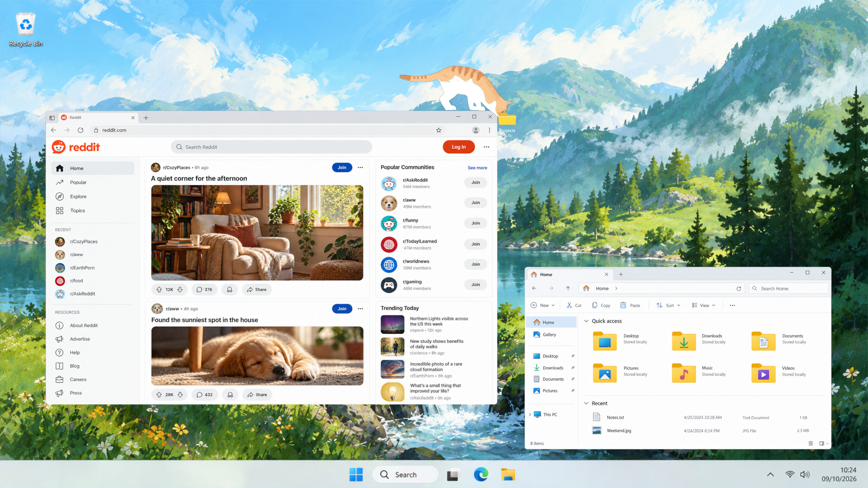
Task: Click the Reddit logo
Action: pos(76,147)
